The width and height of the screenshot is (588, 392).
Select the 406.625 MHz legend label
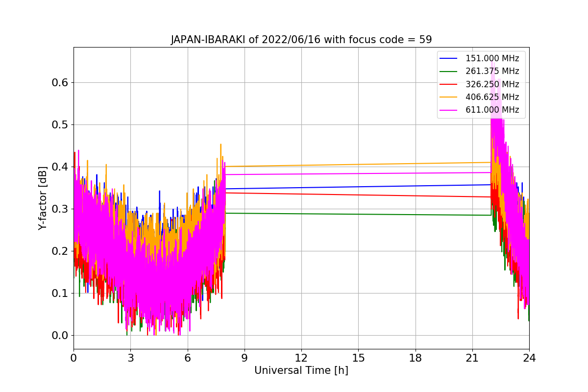tap(492, 97)
